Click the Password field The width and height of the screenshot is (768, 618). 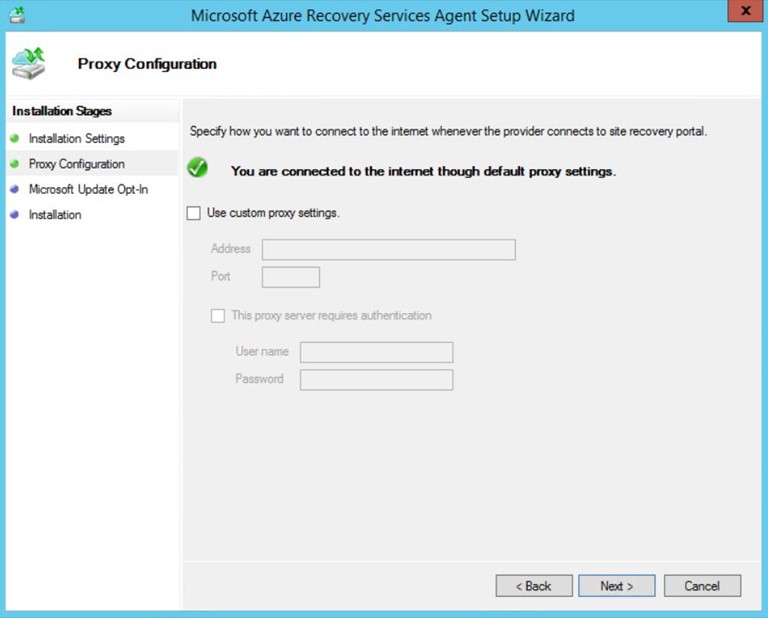(x=376, y=380)
